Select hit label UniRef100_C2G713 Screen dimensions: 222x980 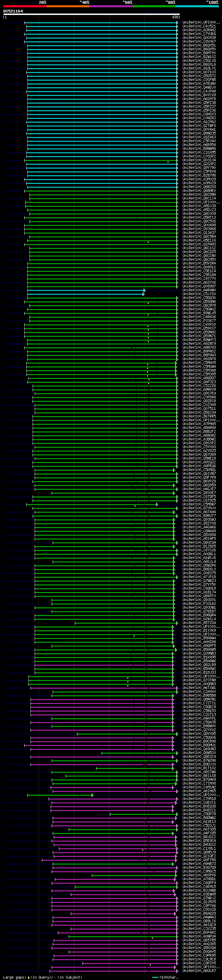click(199, 714)
